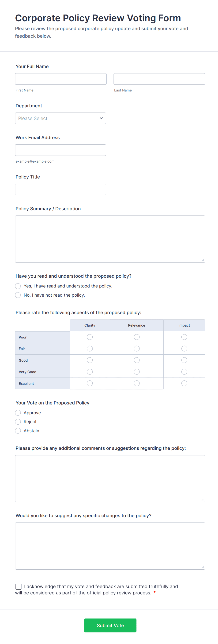This screenshot has width=218, height=644.
Task: Focus the Work Email Address field
Action: (x=60, y=150)
